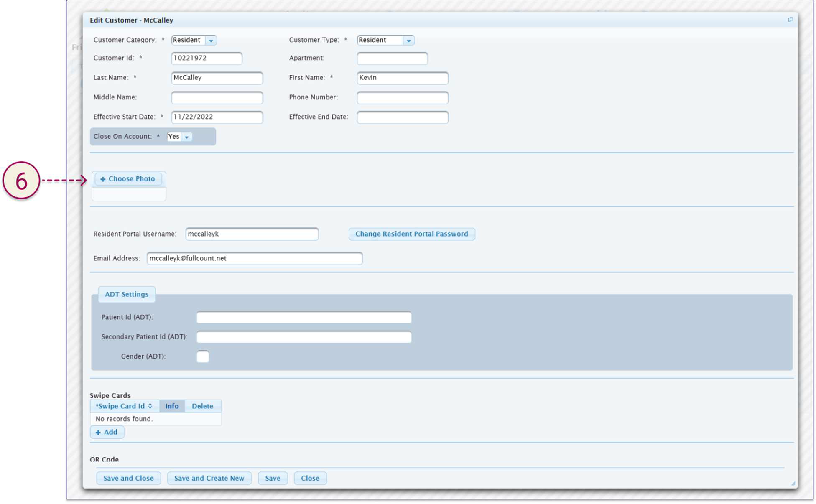
Task: Focus the Email Address field
Action: pos(254,258)
